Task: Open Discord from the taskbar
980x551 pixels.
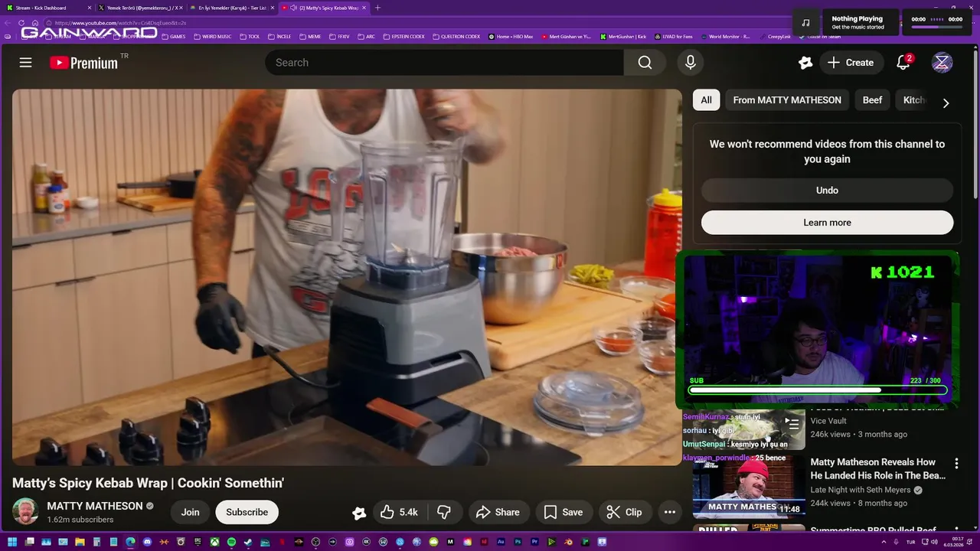Action: (x=147, y=542)
